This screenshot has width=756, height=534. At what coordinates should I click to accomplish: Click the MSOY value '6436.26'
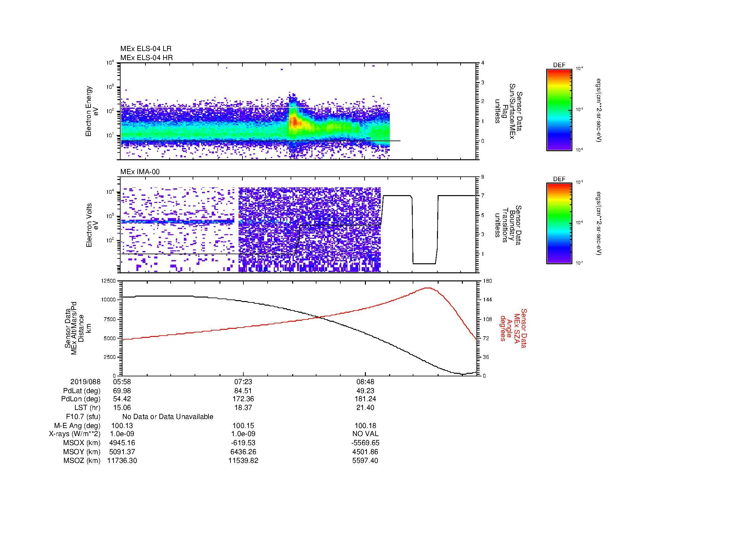pyautogui.click(x=243, y=452)
